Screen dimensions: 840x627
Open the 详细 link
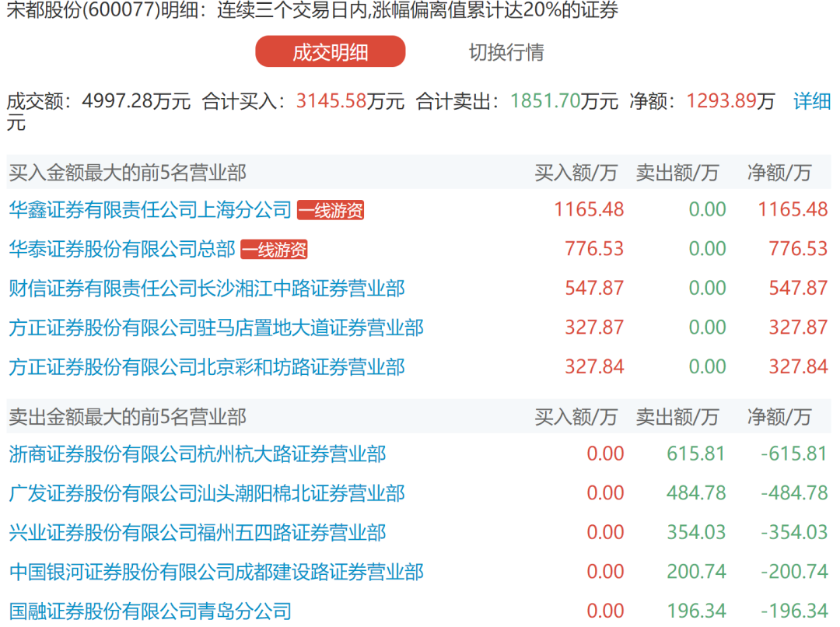[811, 101]
